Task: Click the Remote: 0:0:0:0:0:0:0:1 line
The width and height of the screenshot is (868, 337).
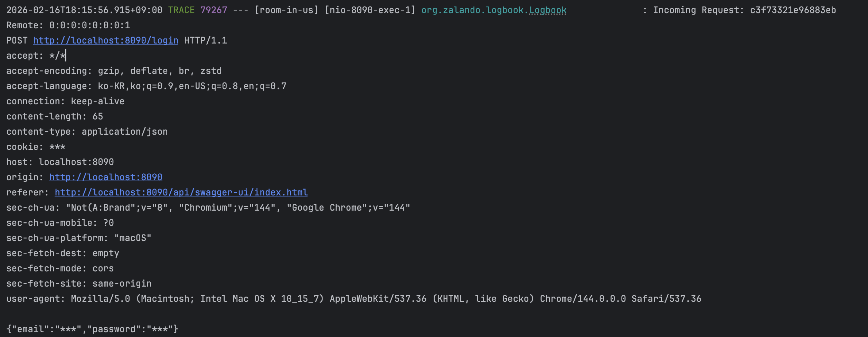Action: (x=68, y=25)
